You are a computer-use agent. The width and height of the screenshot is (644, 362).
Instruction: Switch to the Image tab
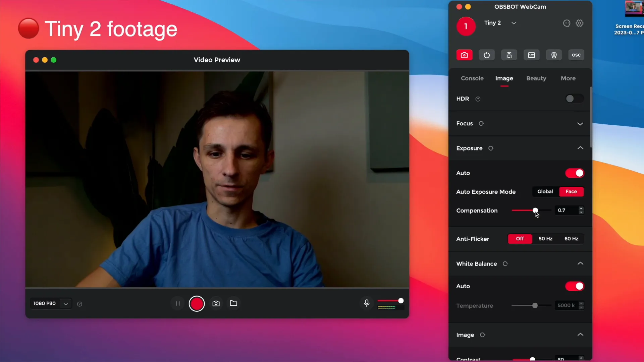point(504,78)
